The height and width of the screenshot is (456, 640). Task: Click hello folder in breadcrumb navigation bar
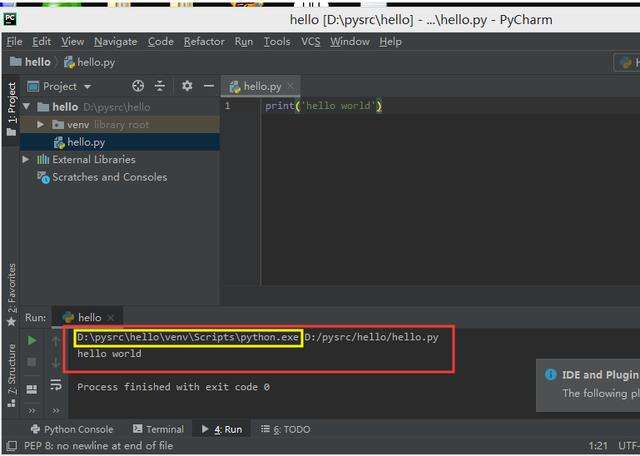tap(30, 62)
